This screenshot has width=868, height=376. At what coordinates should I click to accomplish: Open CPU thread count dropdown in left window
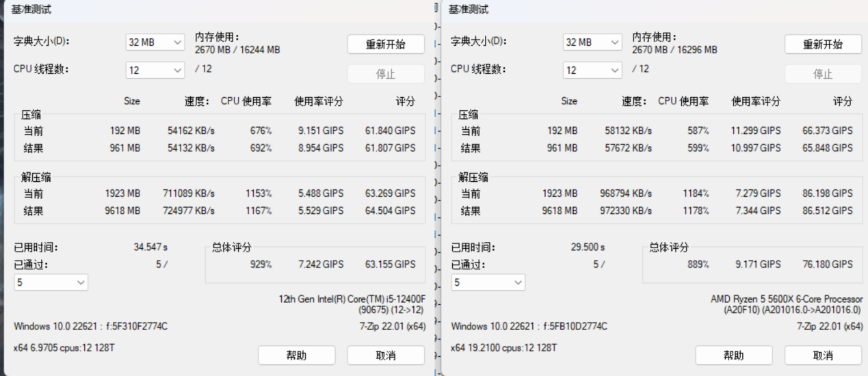click(155, 70)
